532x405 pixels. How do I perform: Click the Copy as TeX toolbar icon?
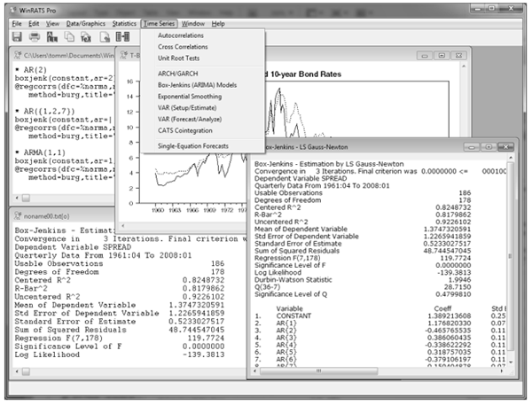point(86,37)
